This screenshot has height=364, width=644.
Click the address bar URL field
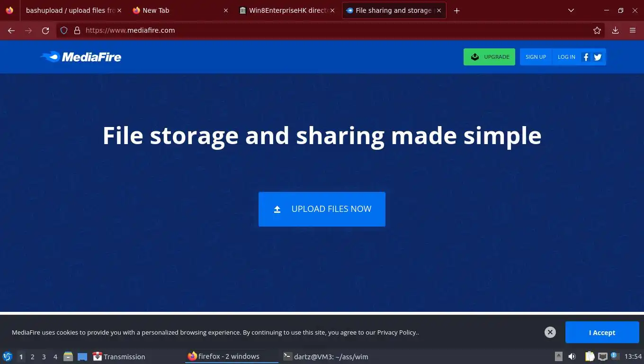331,30
